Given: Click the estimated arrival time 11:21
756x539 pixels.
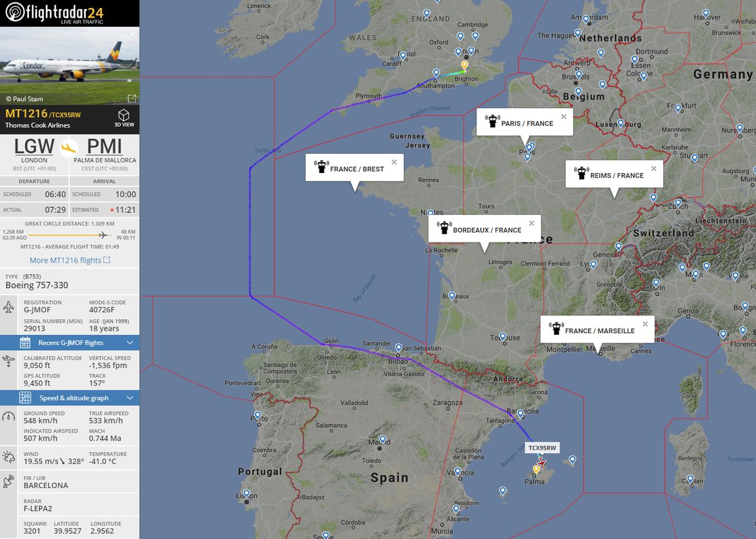Looking at the screenshot, I should pos(125,210).
